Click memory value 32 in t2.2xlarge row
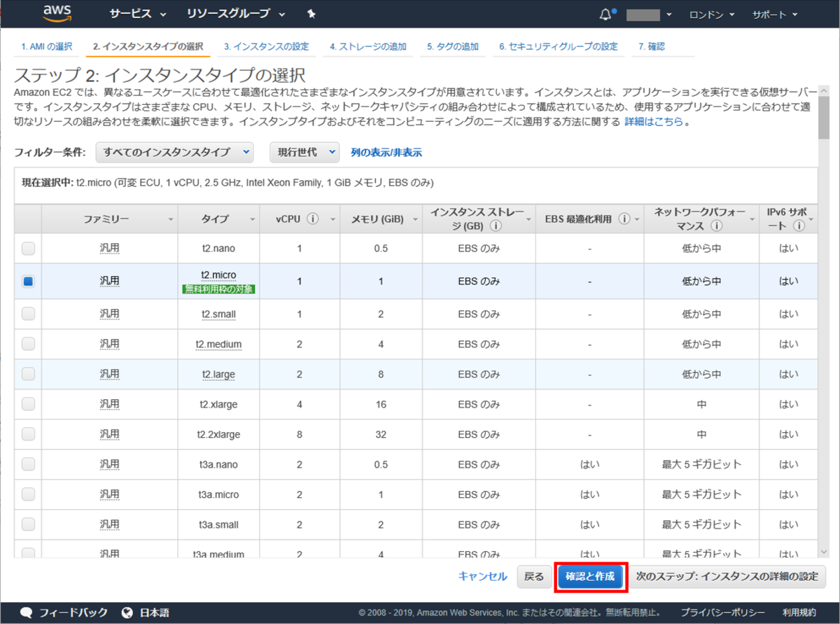840x624 pixels. click(381, 434)
